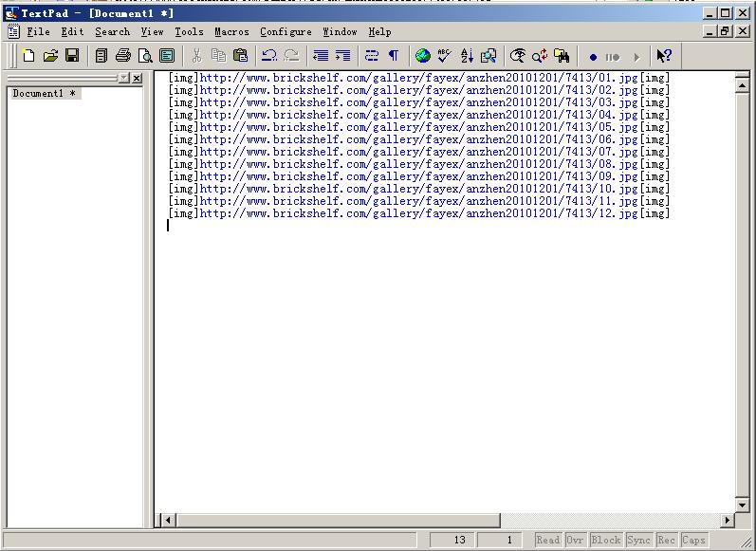Open the View menu
Viewport: 756px width, 551px height.
click(x=153, y=32)
